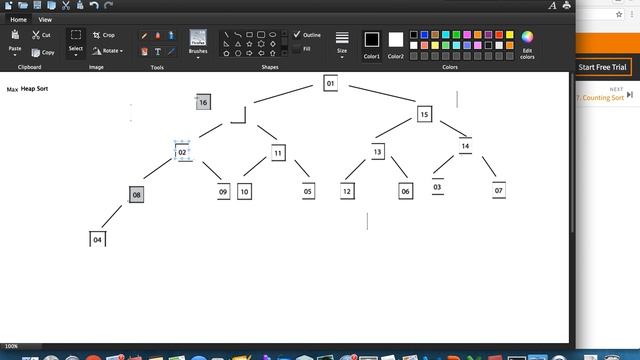Click the Paste clipboard icon in the ribbon
This screenshot has height=360, width=640.
[15, 35]
